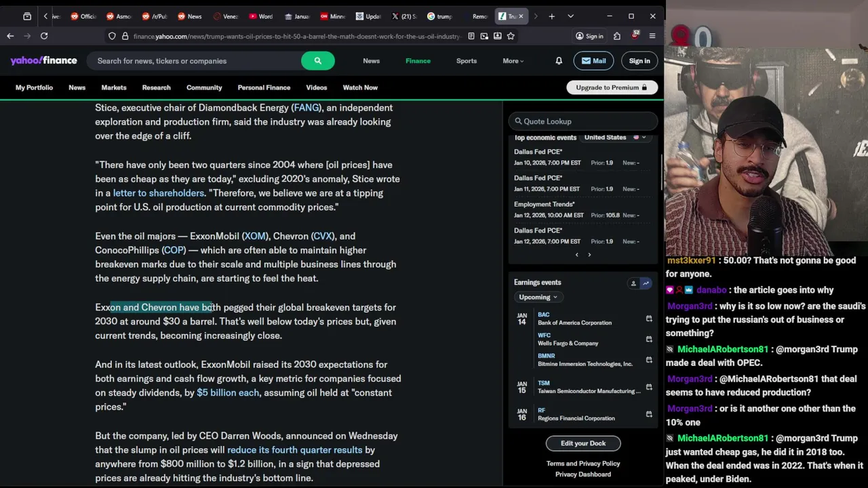
Task: Switch to the trump Google search tab
Action: (x=440, y=16)
